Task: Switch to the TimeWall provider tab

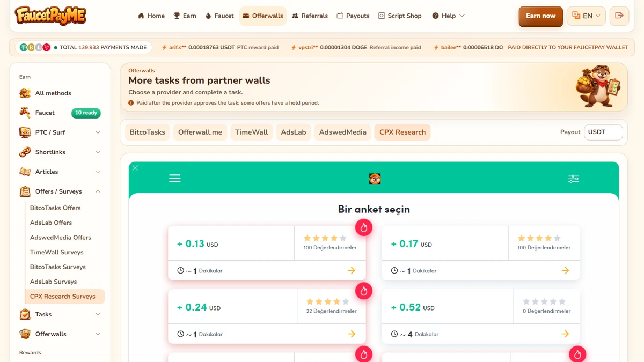Action: [251, 132]
